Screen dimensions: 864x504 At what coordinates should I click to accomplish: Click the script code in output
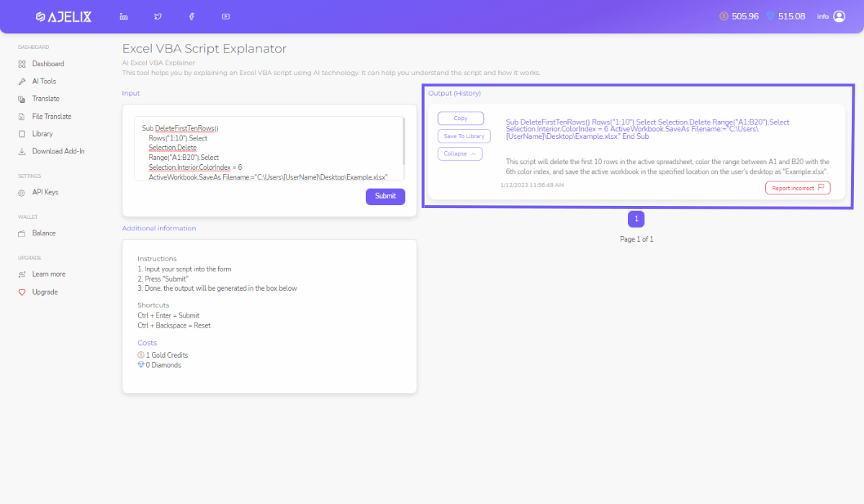coord(648,129)
